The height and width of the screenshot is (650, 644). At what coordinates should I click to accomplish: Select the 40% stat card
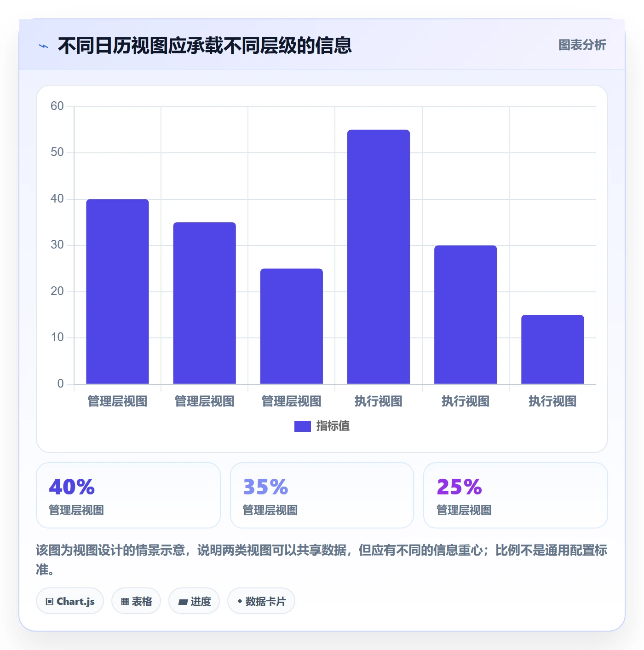[128, 495]
